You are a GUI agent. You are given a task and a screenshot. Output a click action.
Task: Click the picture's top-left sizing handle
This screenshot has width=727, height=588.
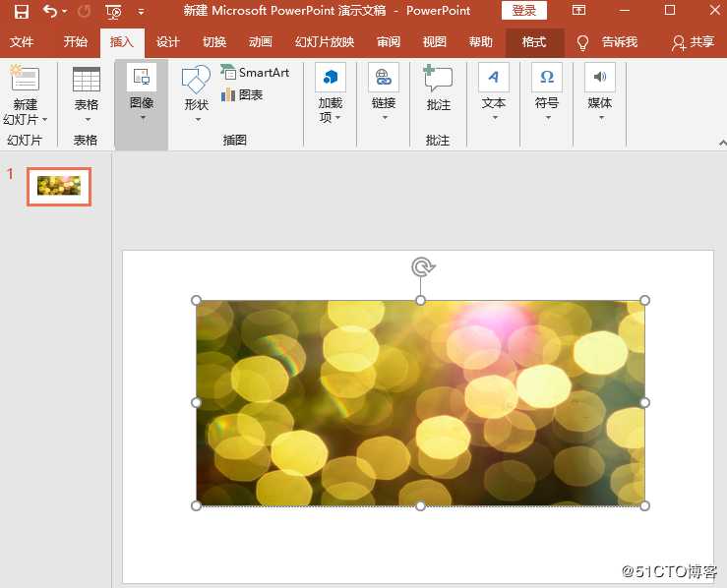click(196, 300)
